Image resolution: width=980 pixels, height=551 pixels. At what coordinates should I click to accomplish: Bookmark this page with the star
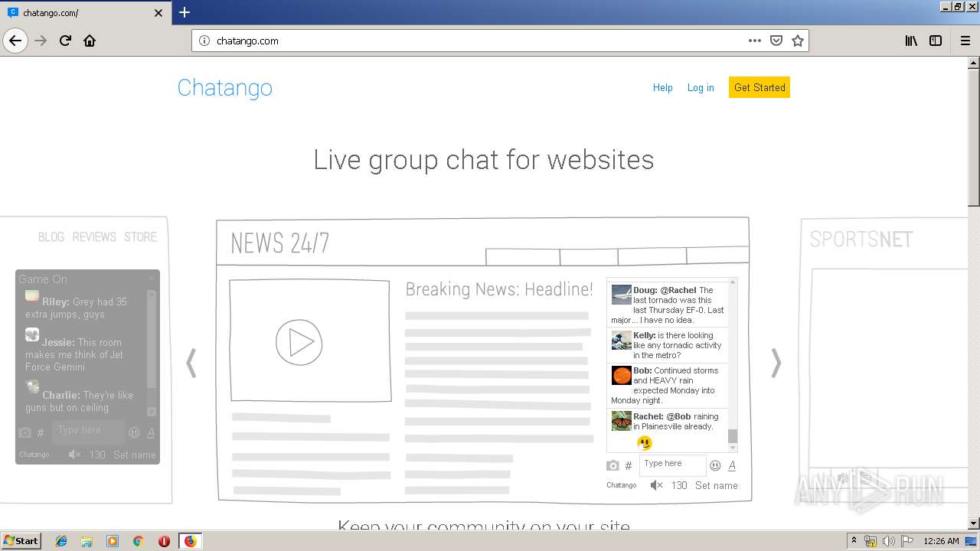click(x=798, y=41)
